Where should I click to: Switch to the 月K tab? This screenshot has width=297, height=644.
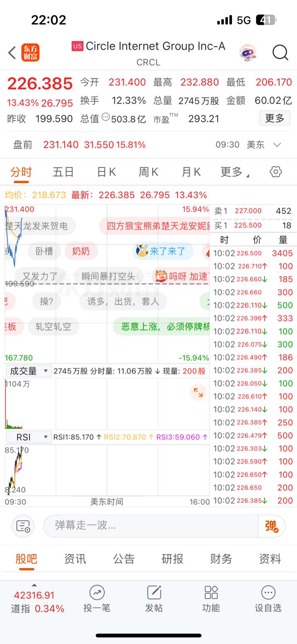(x=191, y=172)
